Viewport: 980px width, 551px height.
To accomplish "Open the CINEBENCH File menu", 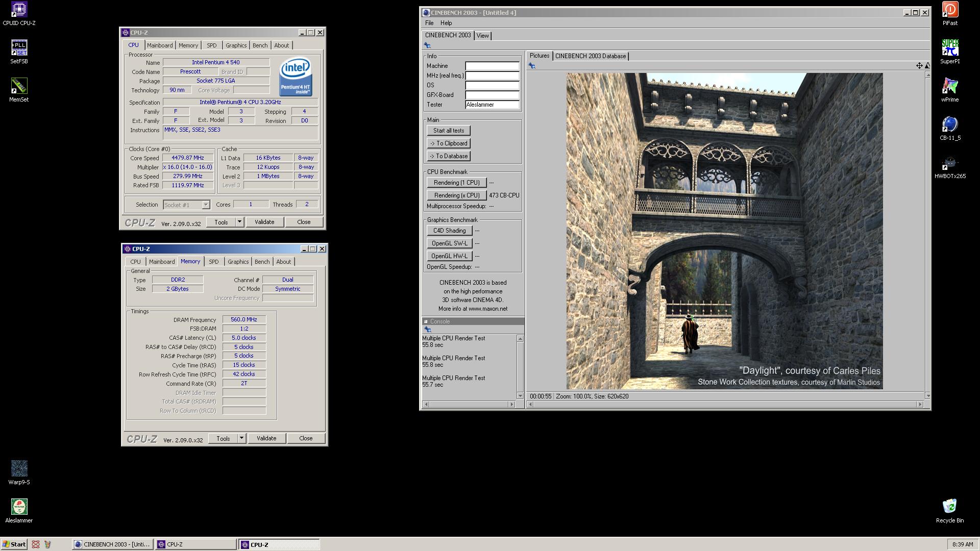I will 429,23.
